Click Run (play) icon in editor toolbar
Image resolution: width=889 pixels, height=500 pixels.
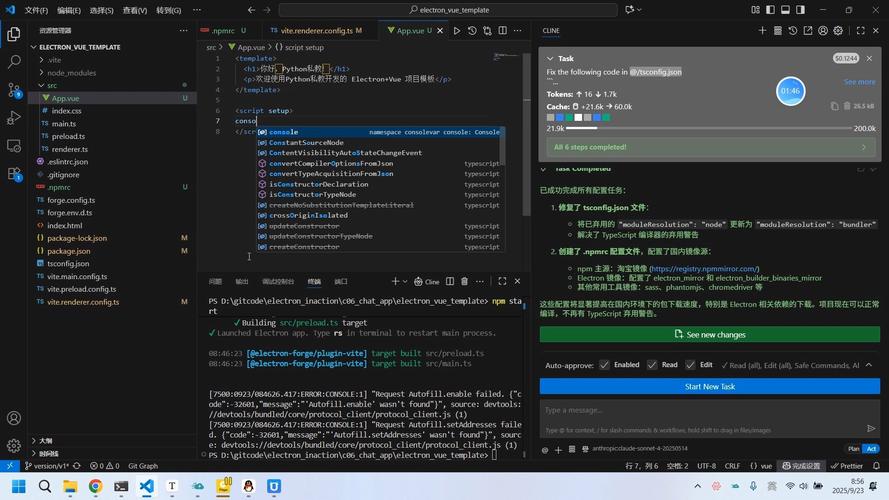457,31
